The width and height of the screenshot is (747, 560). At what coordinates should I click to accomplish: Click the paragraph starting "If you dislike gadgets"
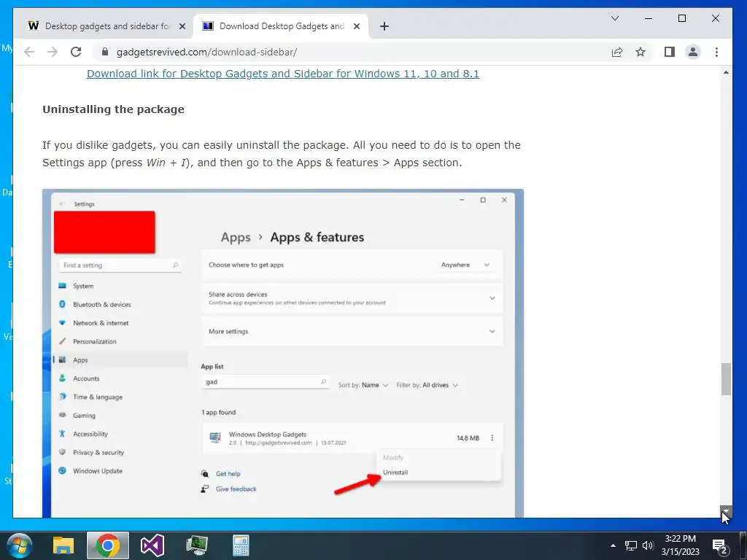pyautogui.click(x=282, y=154)
